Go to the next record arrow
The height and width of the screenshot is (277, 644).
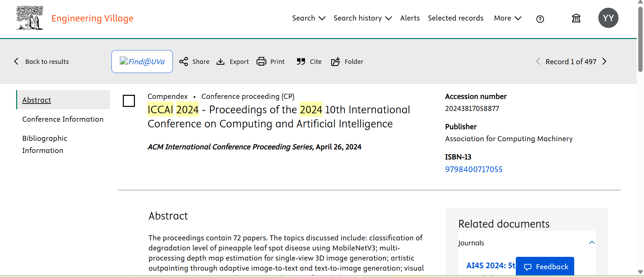(604, 62)
